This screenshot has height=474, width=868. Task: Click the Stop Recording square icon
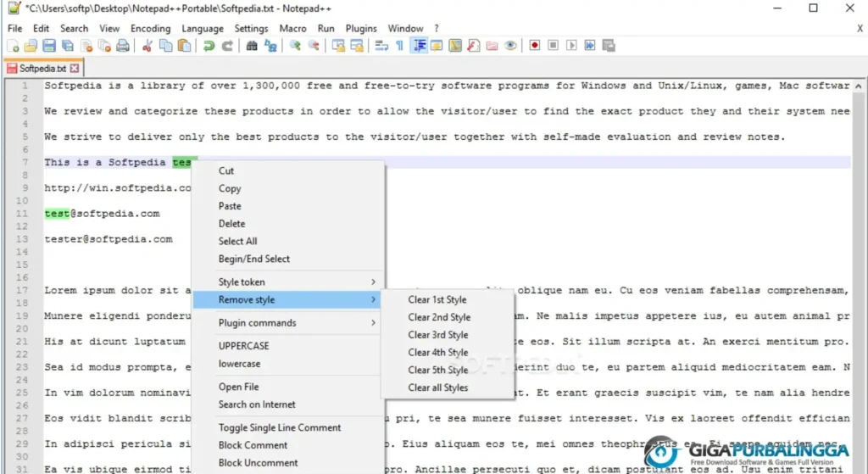pos(553,46)
